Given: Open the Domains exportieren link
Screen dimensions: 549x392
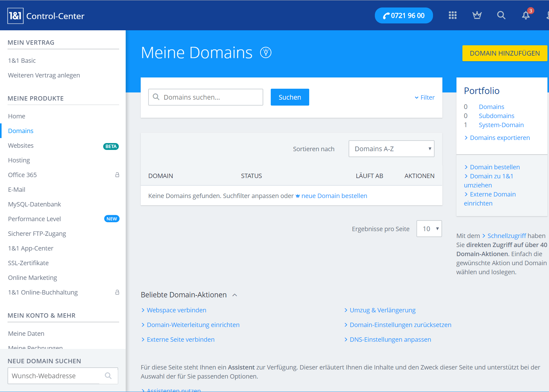Looking at the screenshot, I should pos(500,137).
